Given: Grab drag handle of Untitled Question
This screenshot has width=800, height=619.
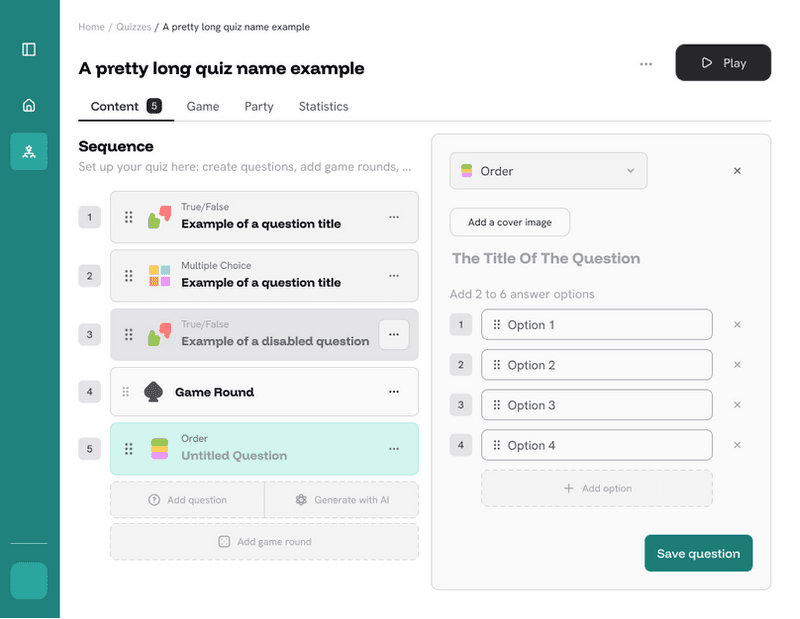Looking at the screenshot, I should point(129,449).
